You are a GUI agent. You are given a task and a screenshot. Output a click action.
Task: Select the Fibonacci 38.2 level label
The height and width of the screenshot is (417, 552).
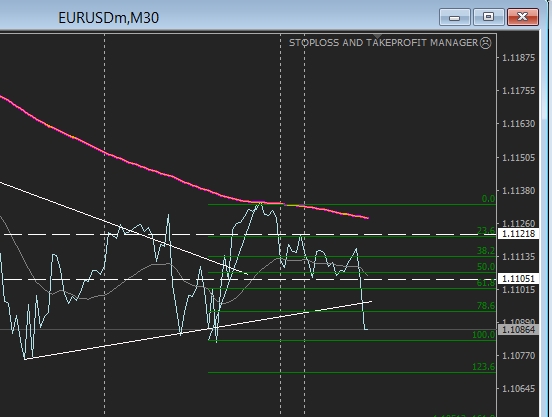pyautogui.click(x=486, y=251)
